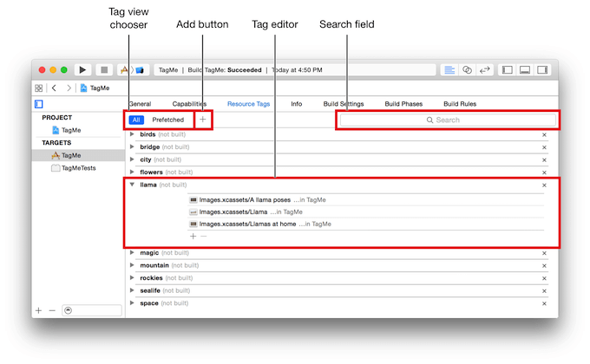Click the Stop button in toolbar
590x364 pixels.
pos(104,70)
